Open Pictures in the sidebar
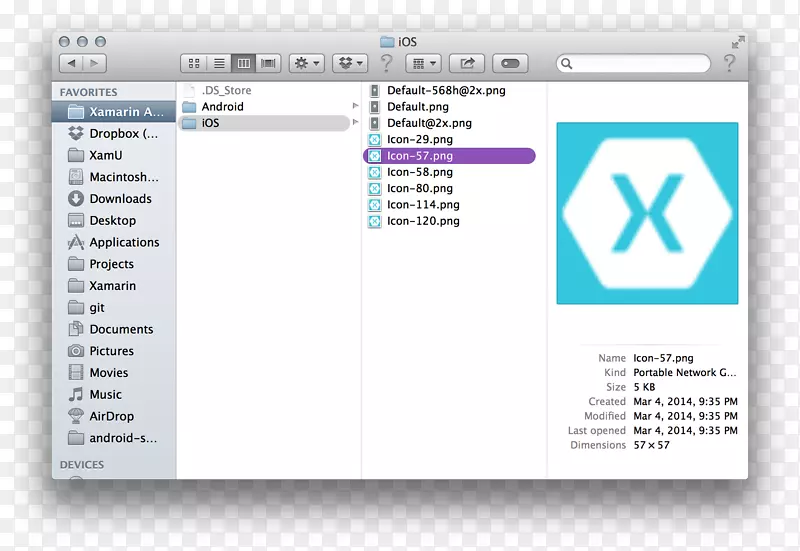800x551 pixels. coord(114,351)
